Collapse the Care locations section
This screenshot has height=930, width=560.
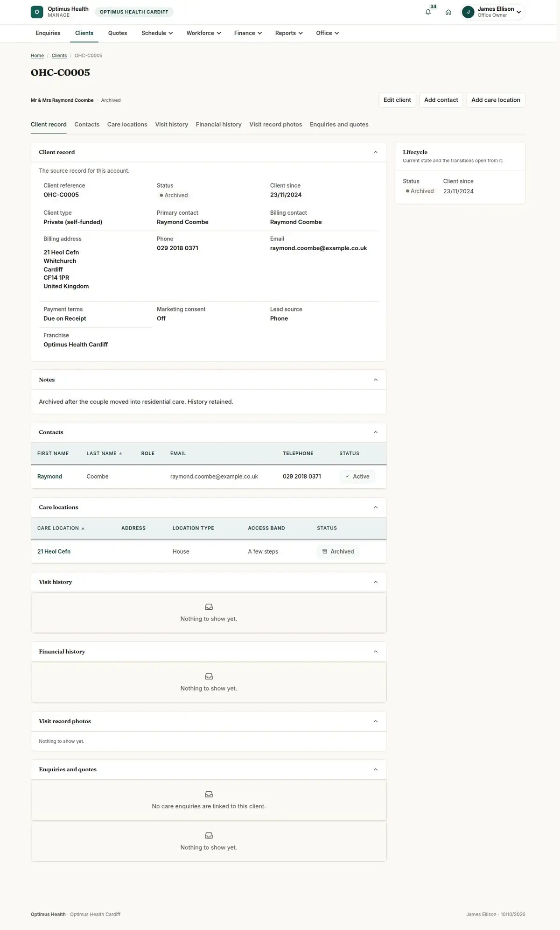tap(376, 507)
